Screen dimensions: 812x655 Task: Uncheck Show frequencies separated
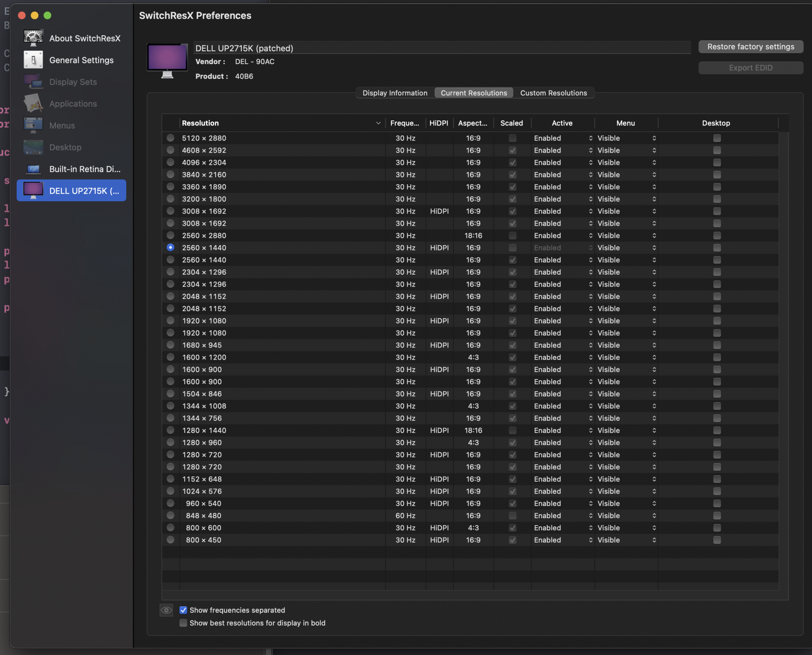pos(184,610)
